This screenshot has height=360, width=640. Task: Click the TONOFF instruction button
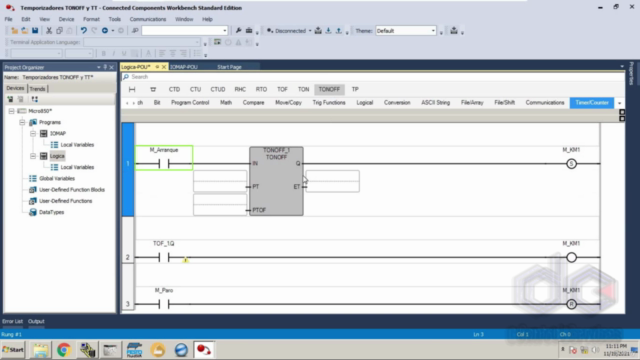[x=329, y=89]
